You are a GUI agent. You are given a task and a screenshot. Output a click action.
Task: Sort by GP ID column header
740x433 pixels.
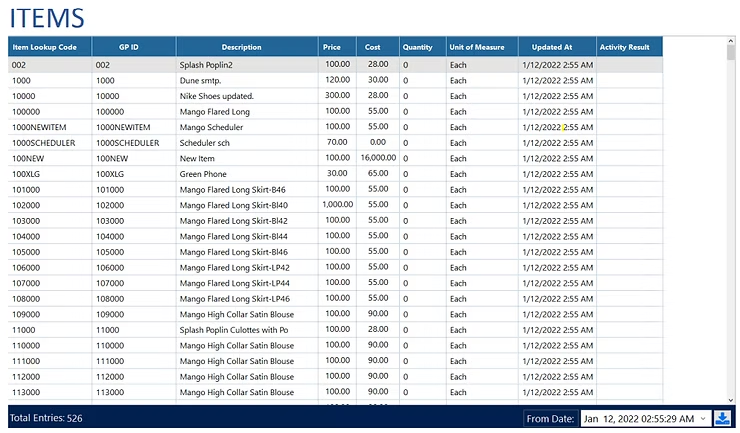[134, 47]
